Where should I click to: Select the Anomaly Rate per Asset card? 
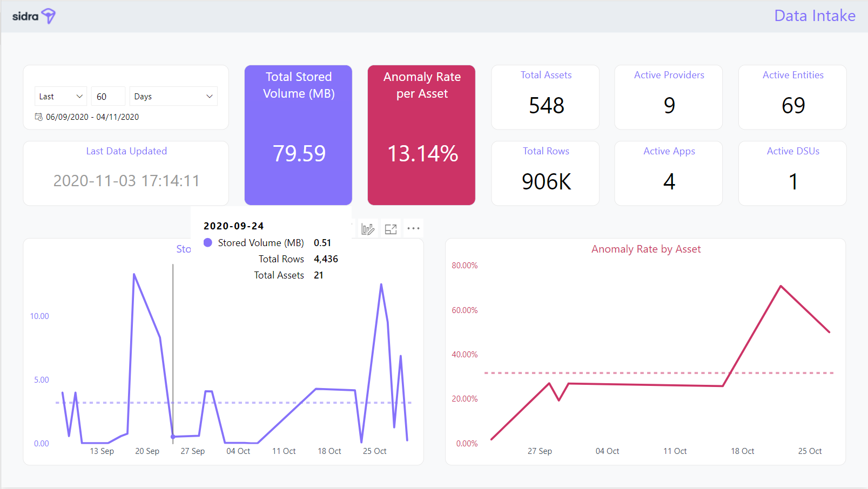421,135
